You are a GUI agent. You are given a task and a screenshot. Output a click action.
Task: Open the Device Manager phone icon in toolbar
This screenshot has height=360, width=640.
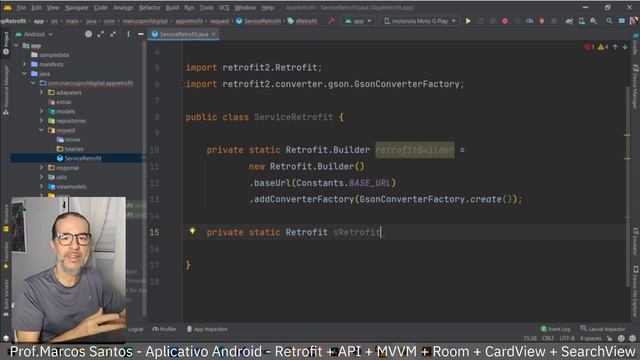click(582, 21)
